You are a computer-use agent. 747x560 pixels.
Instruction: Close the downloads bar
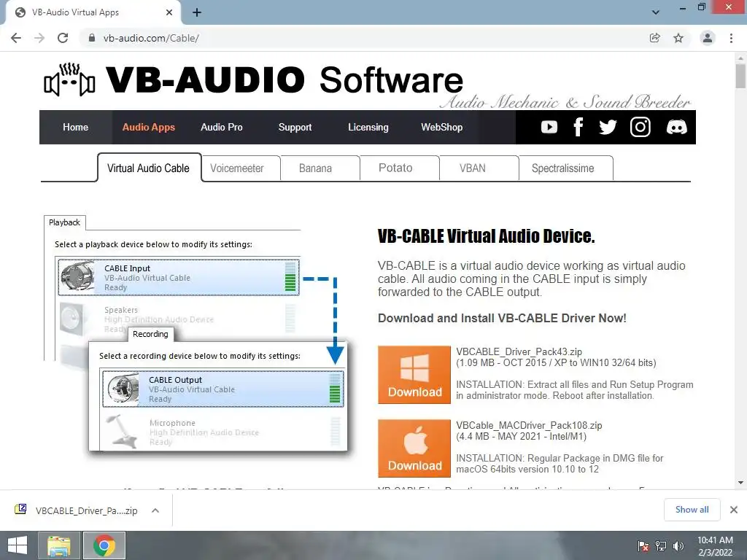(734, 510)
